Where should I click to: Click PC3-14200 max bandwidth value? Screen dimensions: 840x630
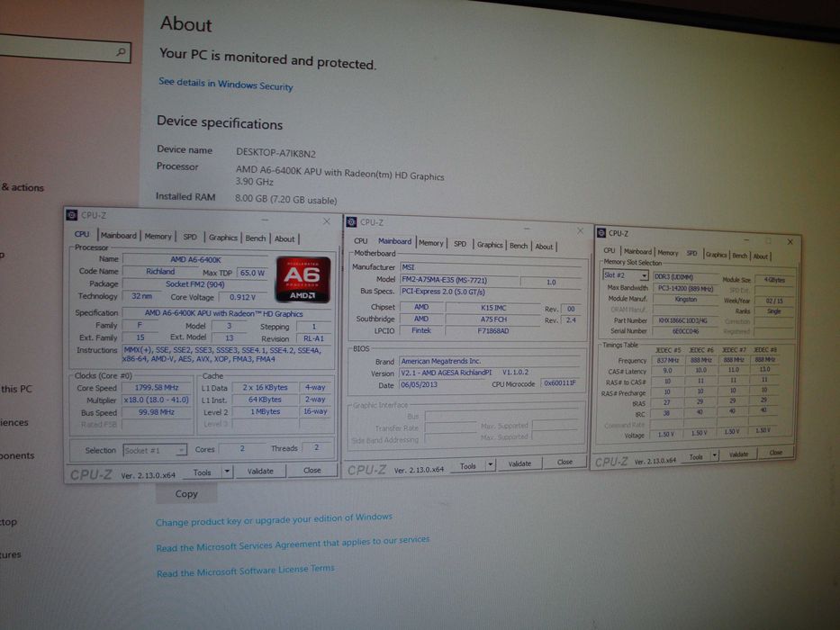tap(686, 288)
